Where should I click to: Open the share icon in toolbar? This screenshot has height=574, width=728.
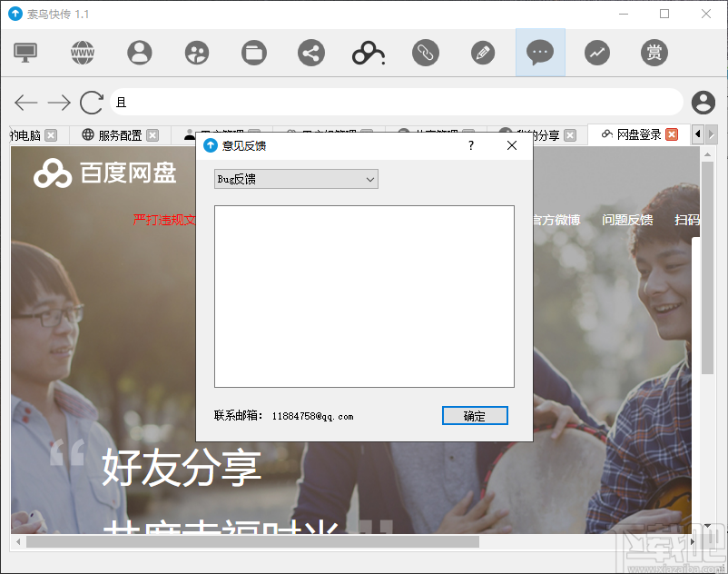tap(311, 53)
